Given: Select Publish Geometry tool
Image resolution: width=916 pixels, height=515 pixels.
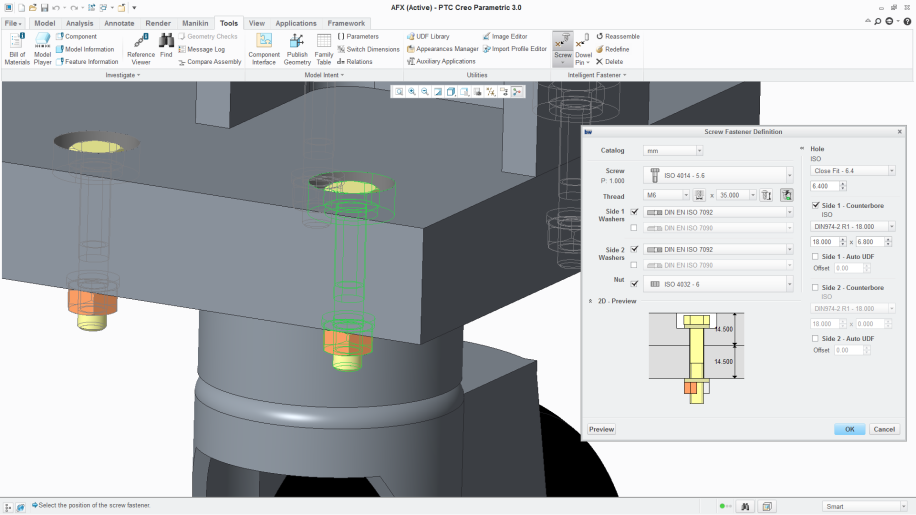Looking at the screenshot, I should (297, 48).
